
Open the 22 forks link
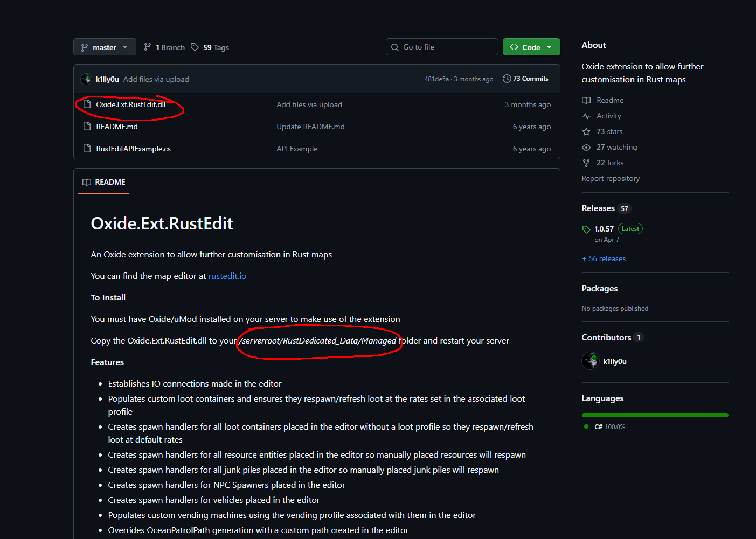click(x=610, y=163)
